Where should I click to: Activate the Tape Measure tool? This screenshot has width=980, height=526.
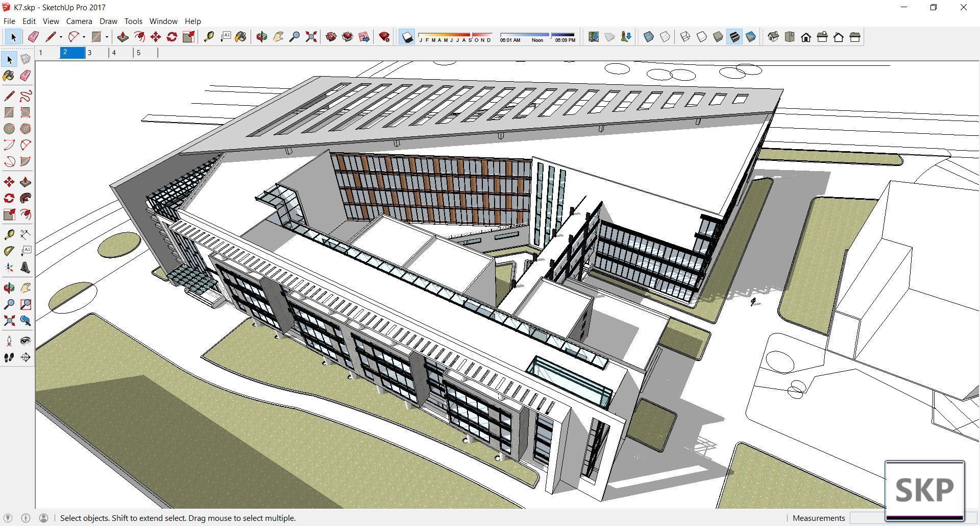click(x=209, y=37)
